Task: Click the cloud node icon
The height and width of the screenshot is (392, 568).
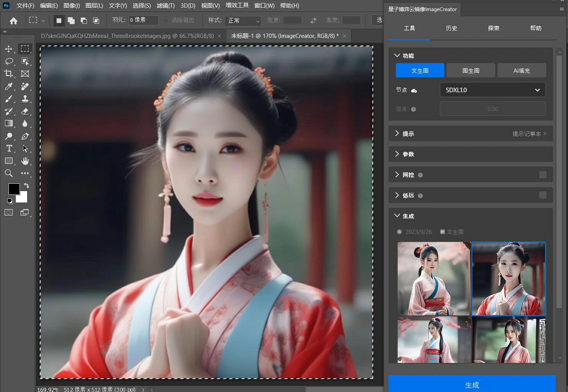Action: point(414,91)
